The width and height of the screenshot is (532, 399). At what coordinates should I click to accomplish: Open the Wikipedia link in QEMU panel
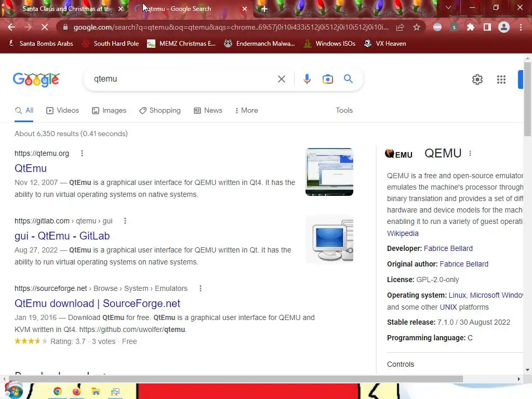coord(403,233)
